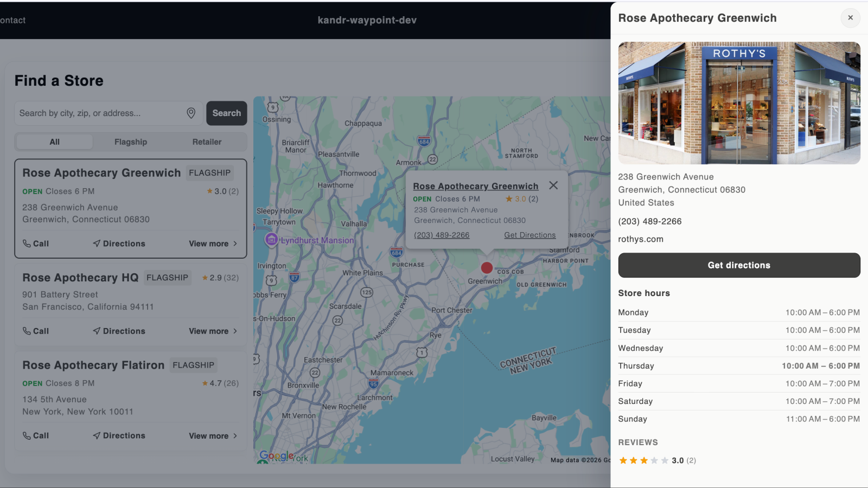Screen dimensions: 868x488
Task: Click the Search button
Action: click(x=227, y=113)
